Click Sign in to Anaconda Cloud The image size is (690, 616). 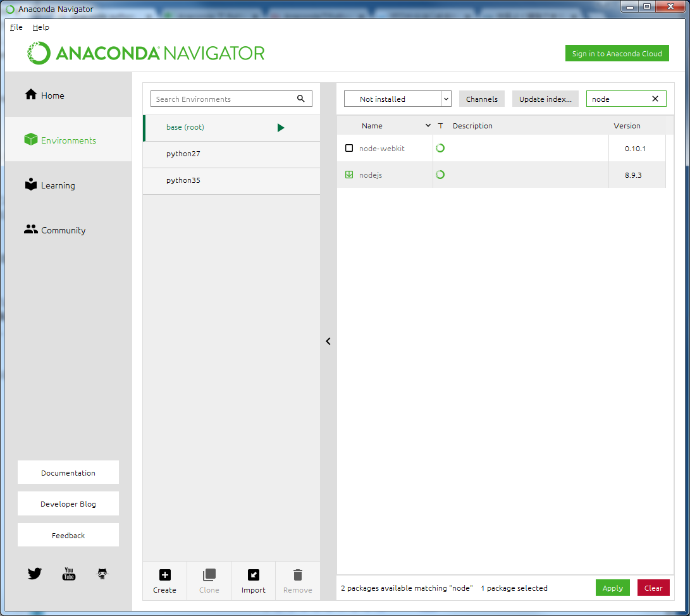[x=617, y=53]
